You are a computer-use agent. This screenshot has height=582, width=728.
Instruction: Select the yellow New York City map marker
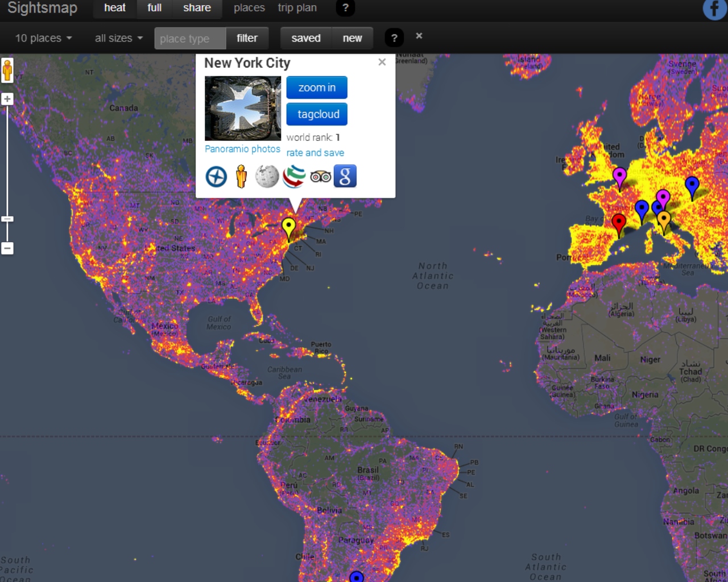point(289,227)
